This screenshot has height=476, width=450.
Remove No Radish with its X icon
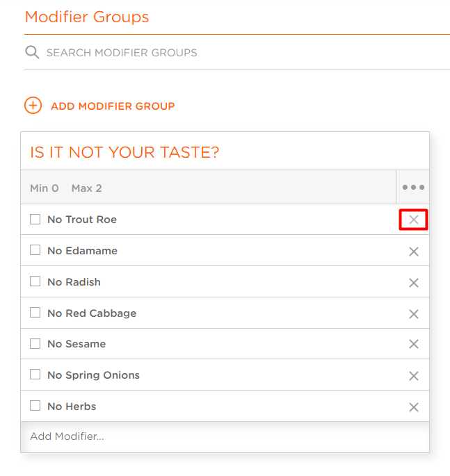[x=414, y=283]
